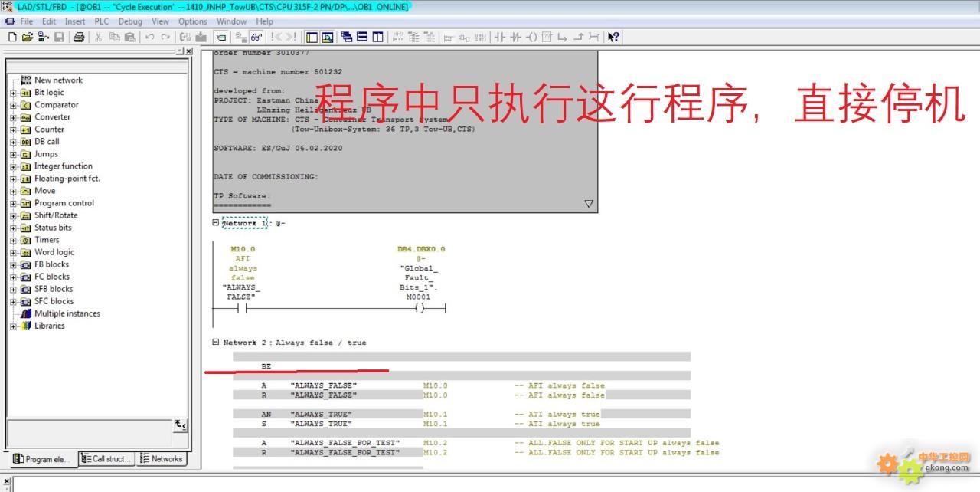Expand the Libraries node
This screenshot has width=980, height=492.
13,326
